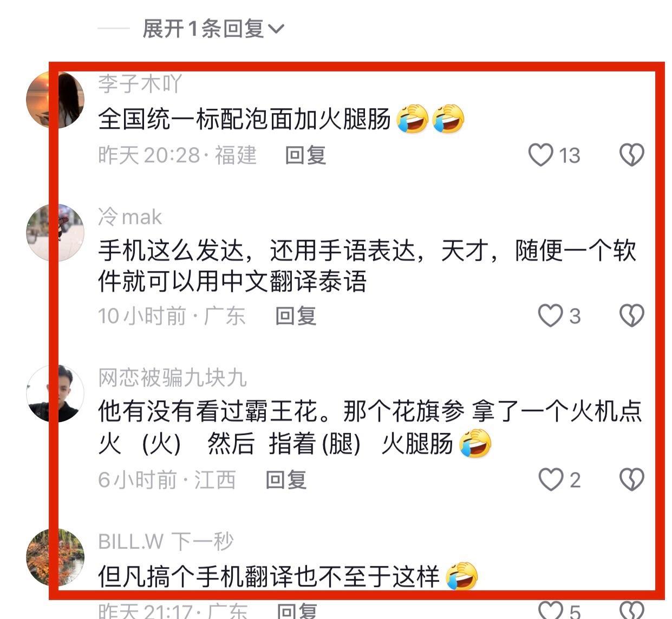Reply to 冷mak's comment via 回复

point(296,315)
